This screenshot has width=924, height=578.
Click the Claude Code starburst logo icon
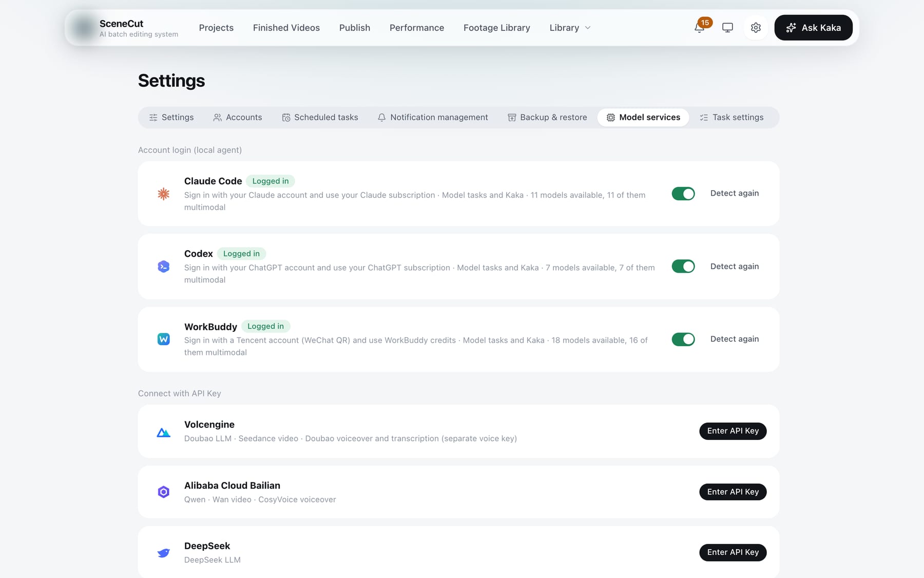(163, 194)
